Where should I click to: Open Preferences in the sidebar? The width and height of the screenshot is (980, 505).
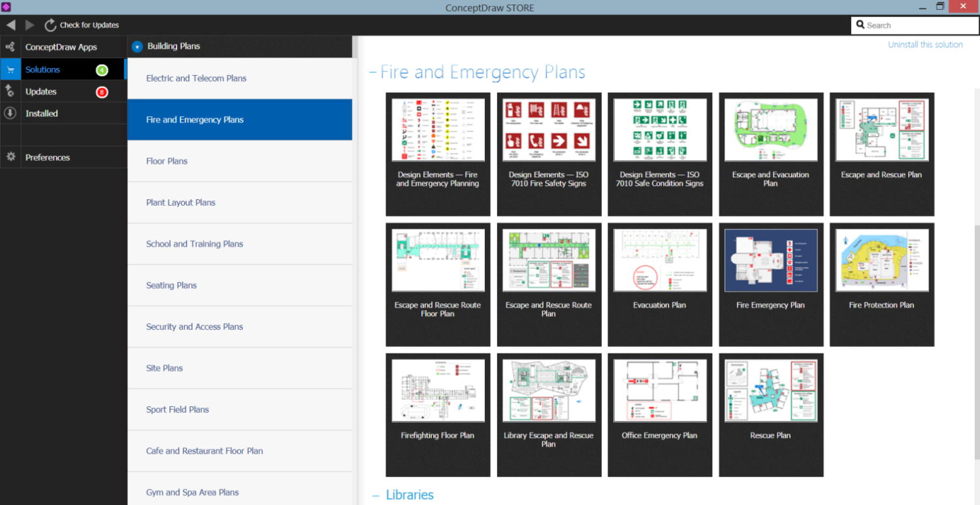pyautogui.click(x=63, y=157)
